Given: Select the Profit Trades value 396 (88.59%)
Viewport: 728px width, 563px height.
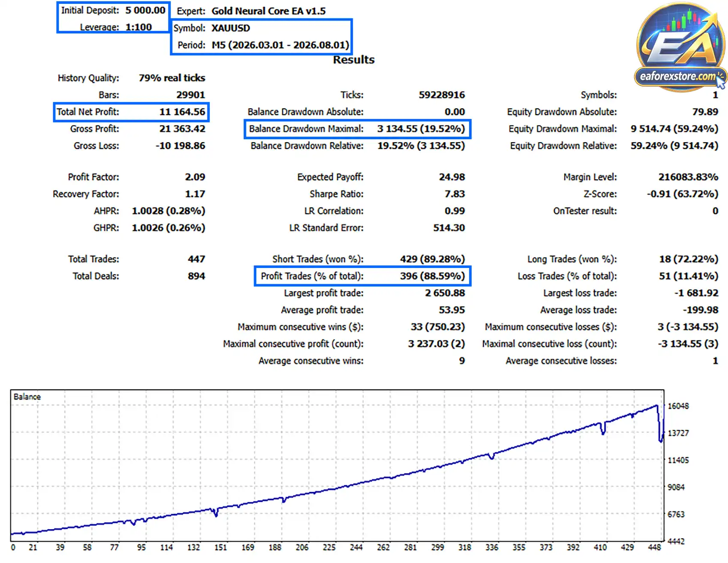Looking at the screenshot, I should point(432,276).
